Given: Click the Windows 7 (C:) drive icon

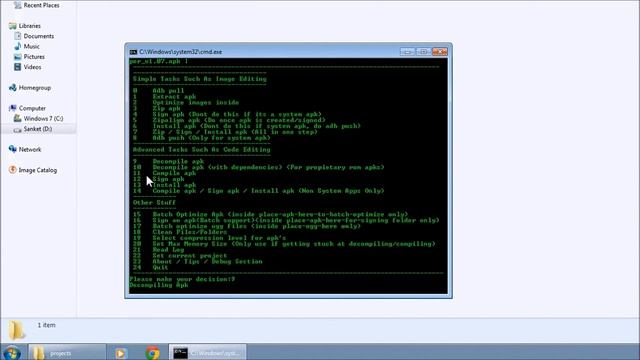Looking at the screenshot, I should [x=18, y=118].
